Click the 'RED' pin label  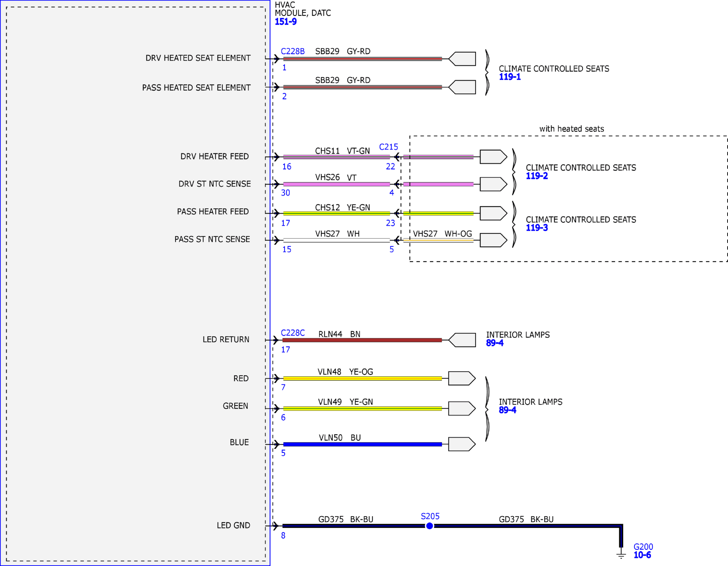click(x=241, y=379)
